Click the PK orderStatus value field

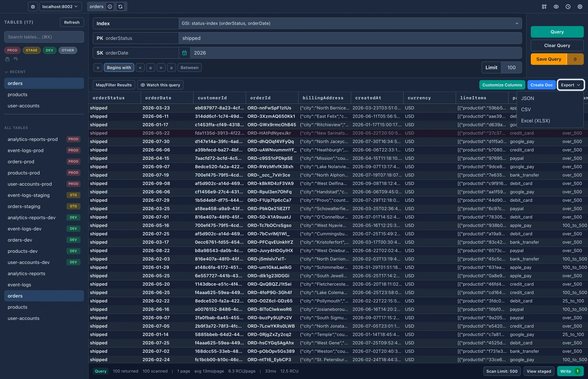click(x=350, y=38)
